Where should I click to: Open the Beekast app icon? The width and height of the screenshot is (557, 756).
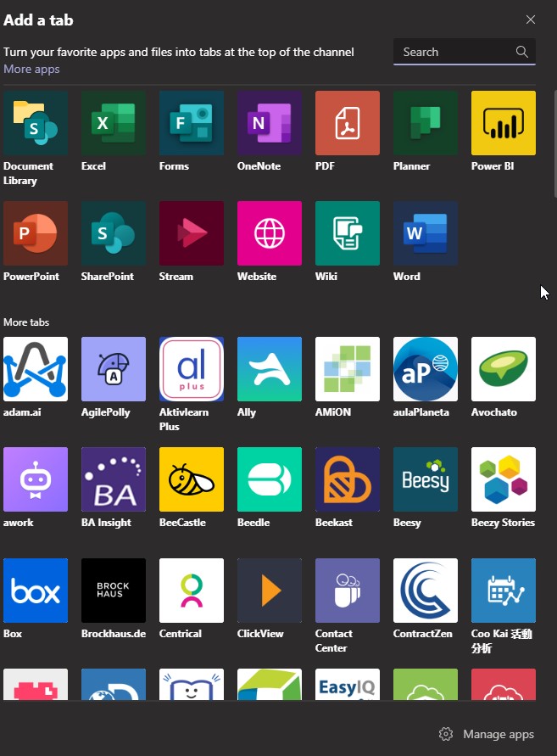(348, 479)
